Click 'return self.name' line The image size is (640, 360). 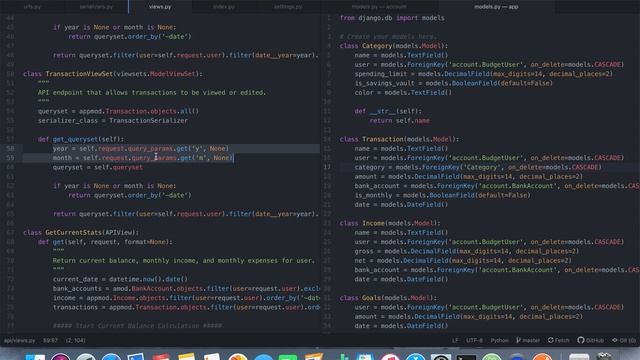[x=400, y=121]
